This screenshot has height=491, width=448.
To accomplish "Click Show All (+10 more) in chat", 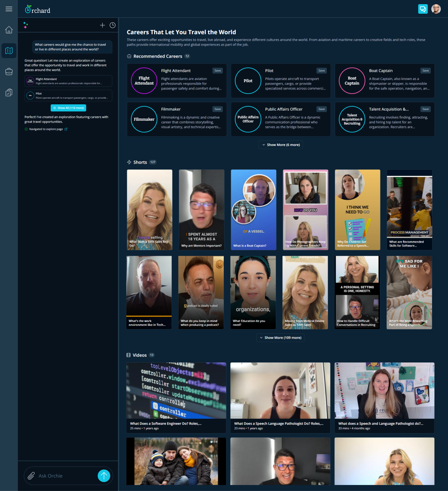I will 69,108.
